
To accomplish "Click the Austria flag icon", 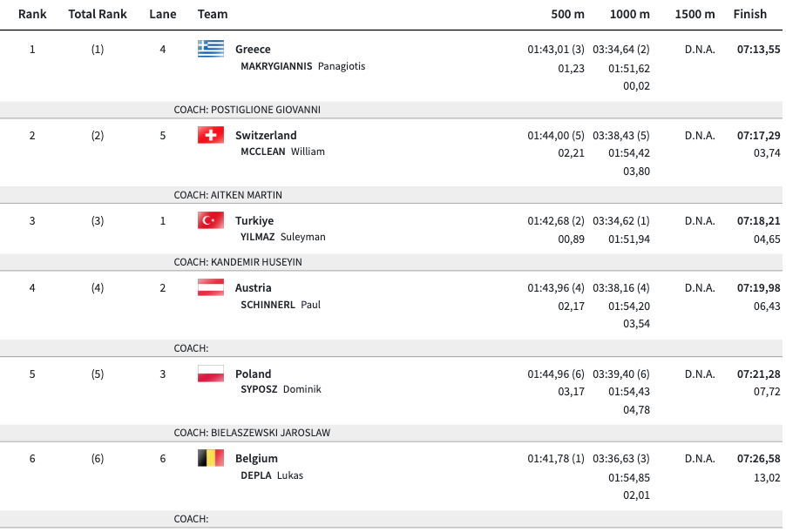I will tap(211, 287).
